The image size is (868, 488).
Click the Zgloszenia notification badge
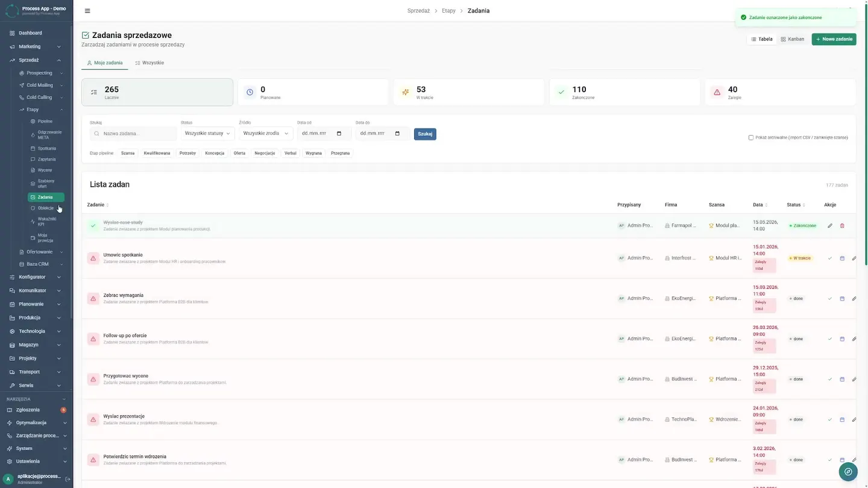point(63,410)
